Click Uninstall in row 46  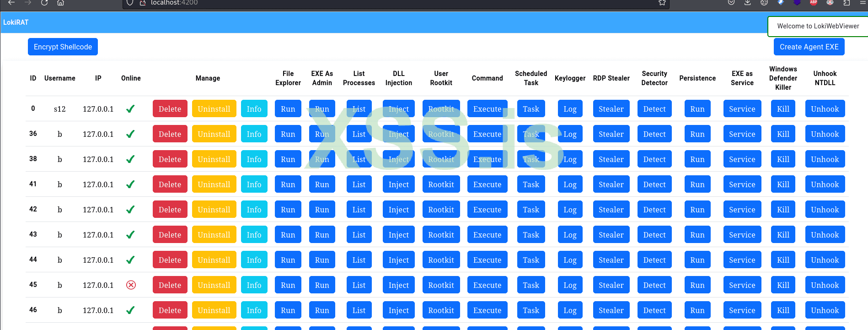point(214,310)
